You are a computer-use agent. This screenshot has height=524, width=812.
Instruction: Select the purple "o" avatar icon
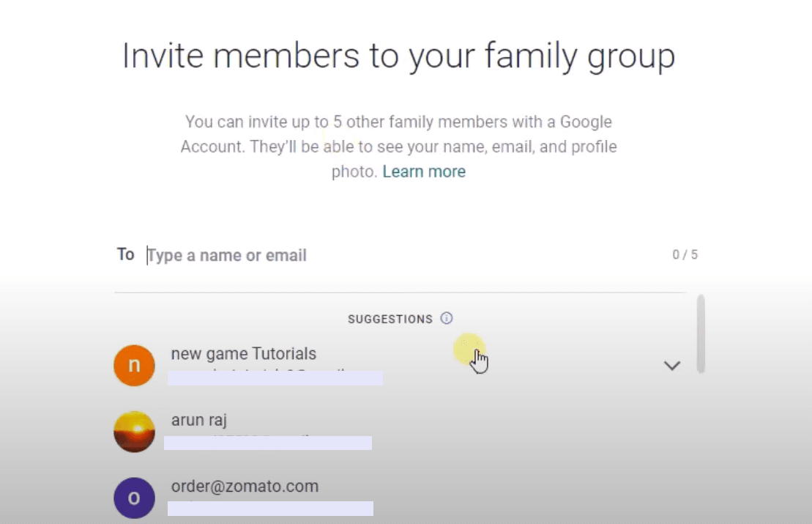[x=134, y=498]
